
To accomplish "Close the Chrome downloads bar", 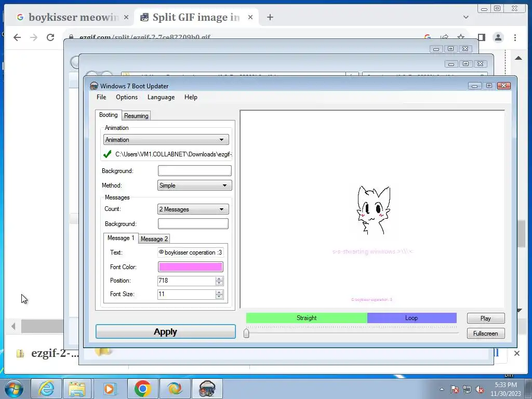I will click(x=517, y=353).
